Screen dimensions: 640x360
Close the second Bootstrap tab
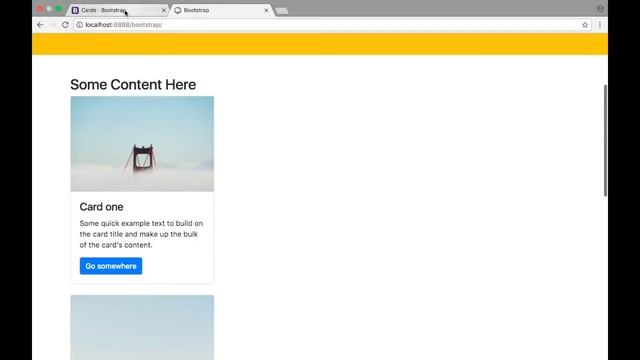pos(266,10)
